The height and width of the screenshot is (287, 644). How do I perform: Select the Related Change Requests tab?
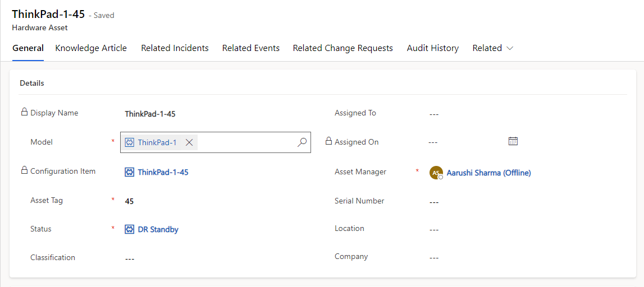[342, 48]
